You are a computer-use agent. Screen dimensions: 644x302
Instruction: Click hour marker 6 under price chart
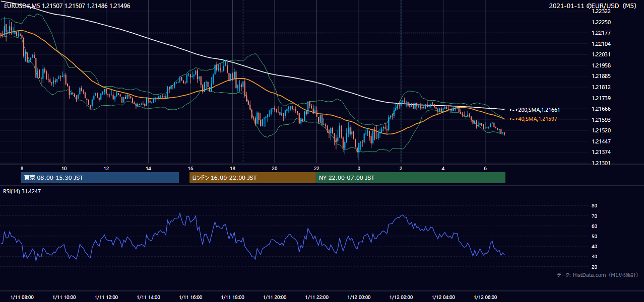485,168
